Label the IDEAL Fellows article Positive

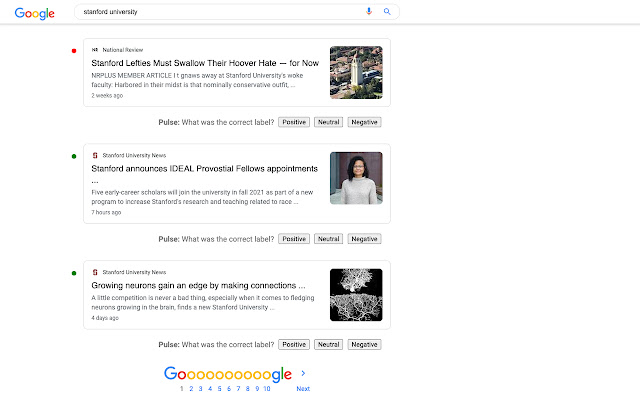click(x=294, y=239)
